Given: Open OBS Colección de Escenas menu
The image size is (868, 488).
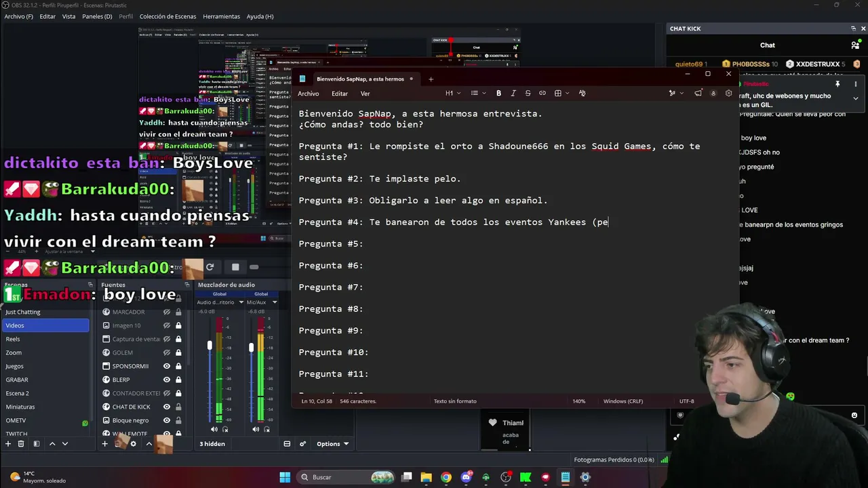Looking at the screenshot, I should [x=167, y=16].
